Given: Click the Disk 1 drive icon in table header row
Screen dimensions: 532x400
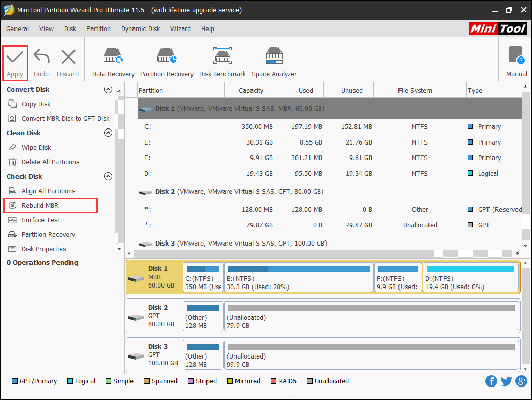Looking at the screenshot, I should 145,109.
